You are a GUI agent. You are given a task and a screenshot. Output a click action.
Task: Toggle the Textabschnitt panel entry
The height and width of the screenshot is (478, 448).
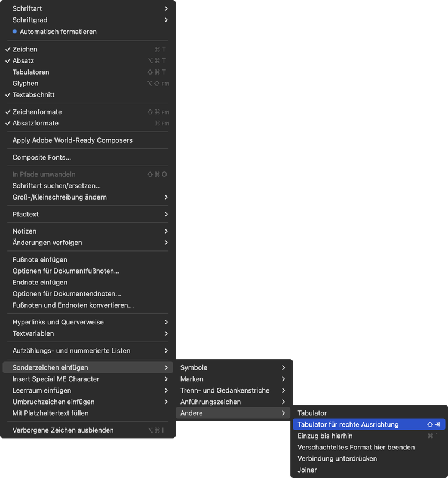[88, 95]
